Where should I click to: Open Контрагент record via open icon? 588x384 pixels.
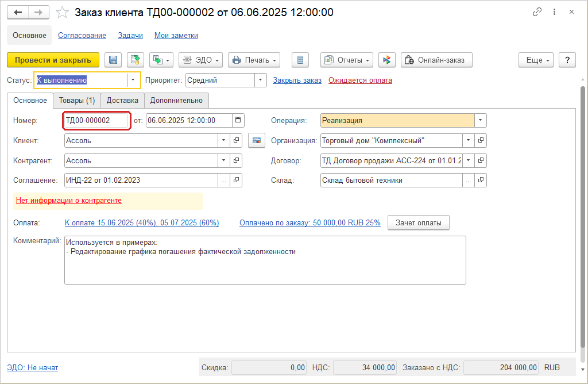[x=236, y=160]
